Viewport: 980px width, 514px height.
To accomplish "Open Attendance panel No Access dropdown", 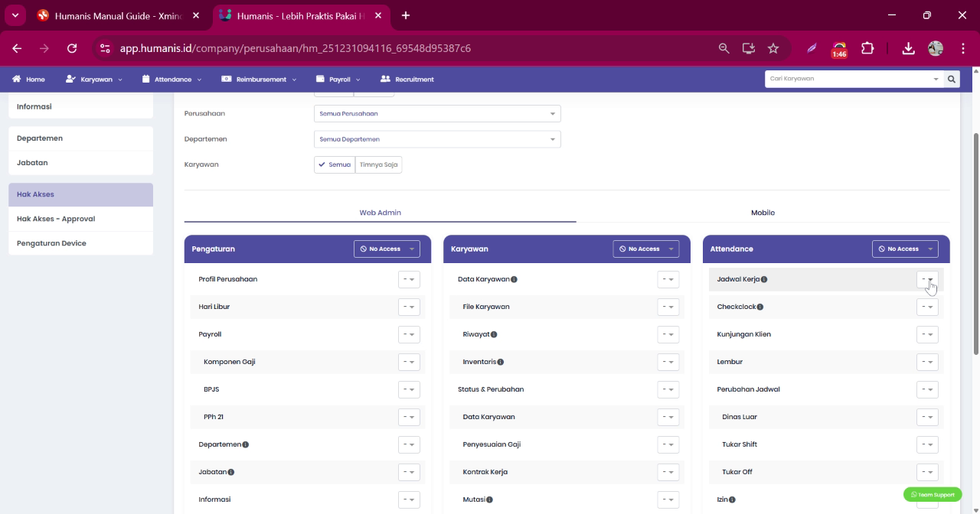I will tap(905, 249).
